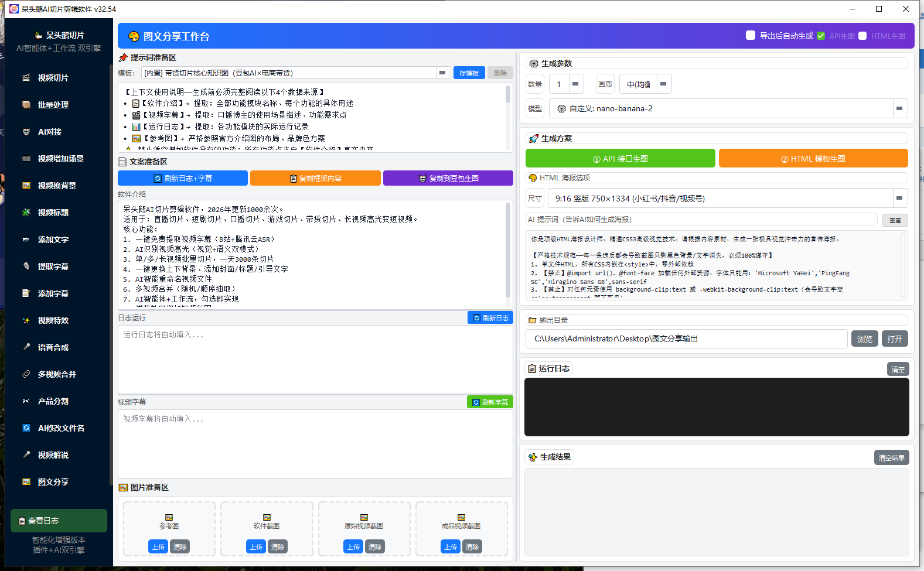The width and height of the screenshot is (924, 571).
Task: Click the 视频解说 microphone icon
Action: click(x=26, y=455)
